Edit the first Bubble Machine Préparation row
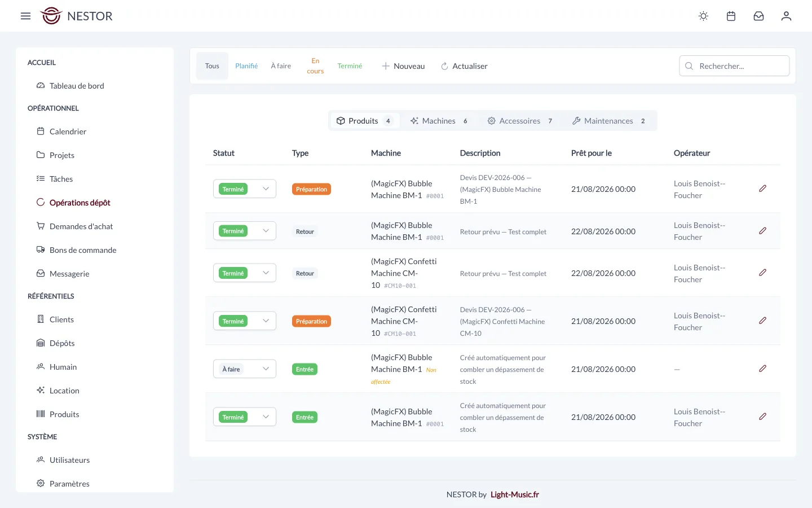This screenshot has width=812, height=508. pos(762,189)
